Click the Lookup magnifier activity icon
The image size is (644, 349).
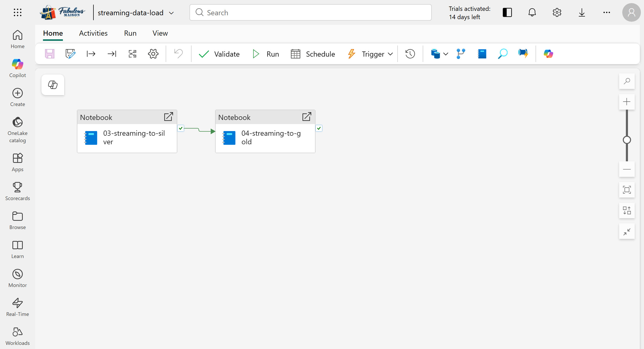(x=502, y=54)
